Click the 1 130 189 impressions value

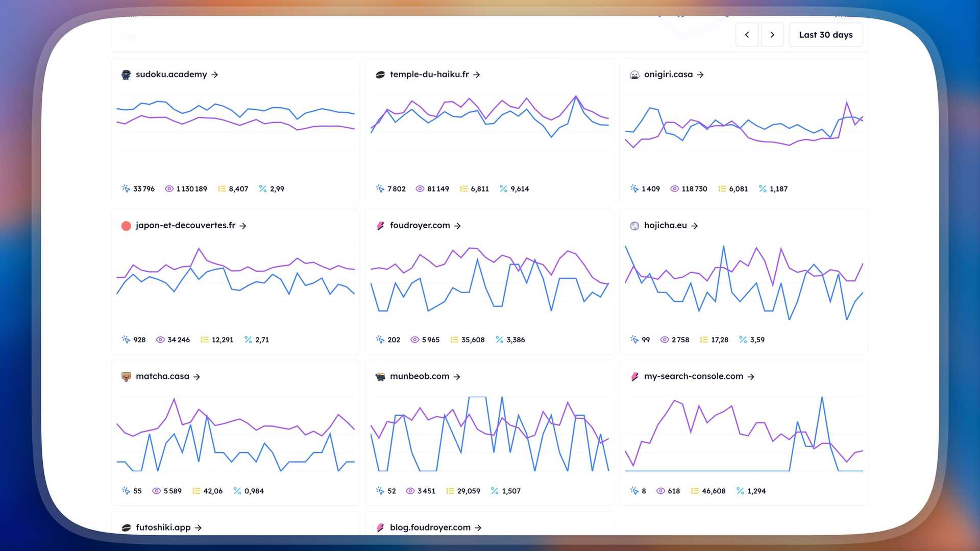coord(192,189)
